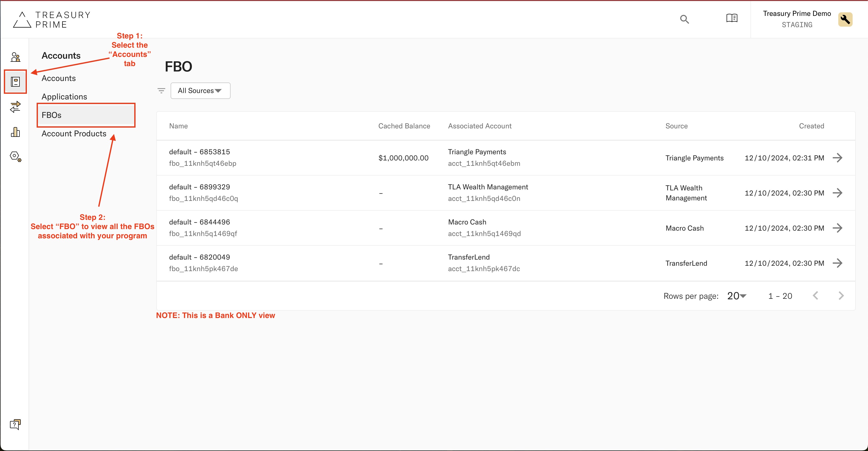Screen dimensions: 868x451
Task: Open the People sidebar icon
Action: click(15, 57)
